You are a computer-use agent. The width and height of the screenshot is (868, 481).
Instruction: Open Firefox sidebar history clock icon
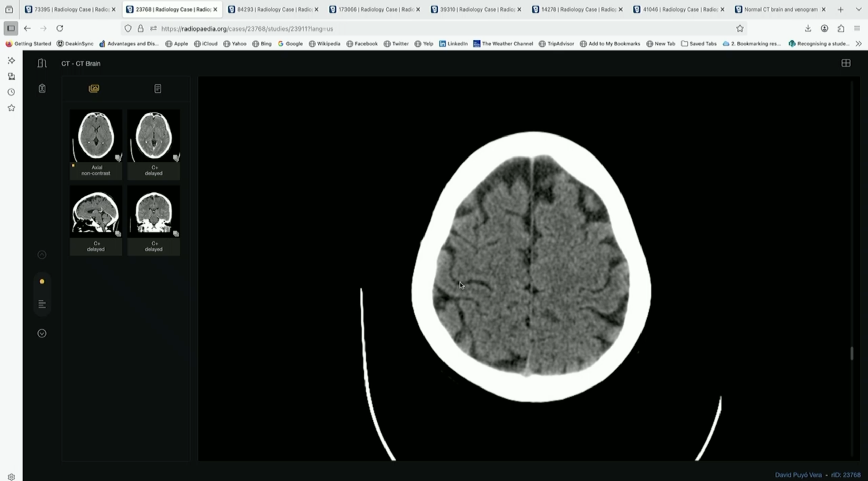click(x=11, y=92)
